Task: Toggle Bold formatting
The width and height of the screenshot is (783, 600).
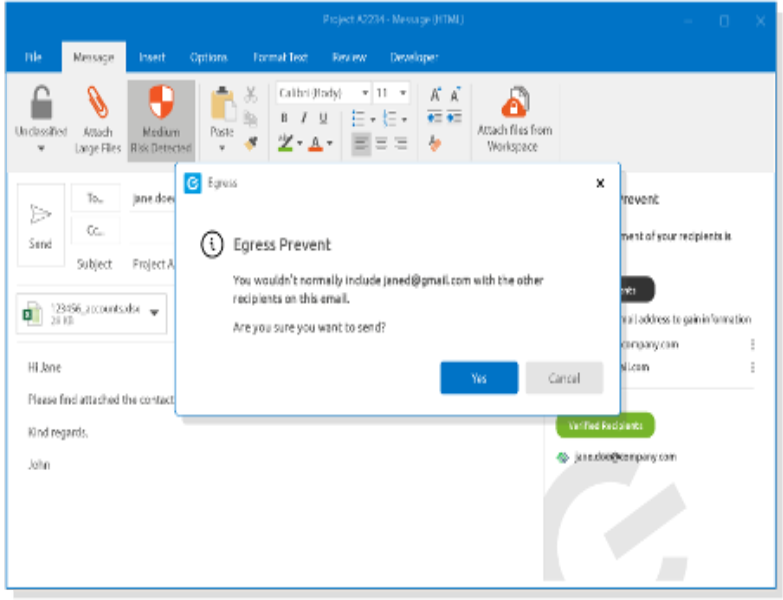Action: pyautogui.click(x=284, y=118)
